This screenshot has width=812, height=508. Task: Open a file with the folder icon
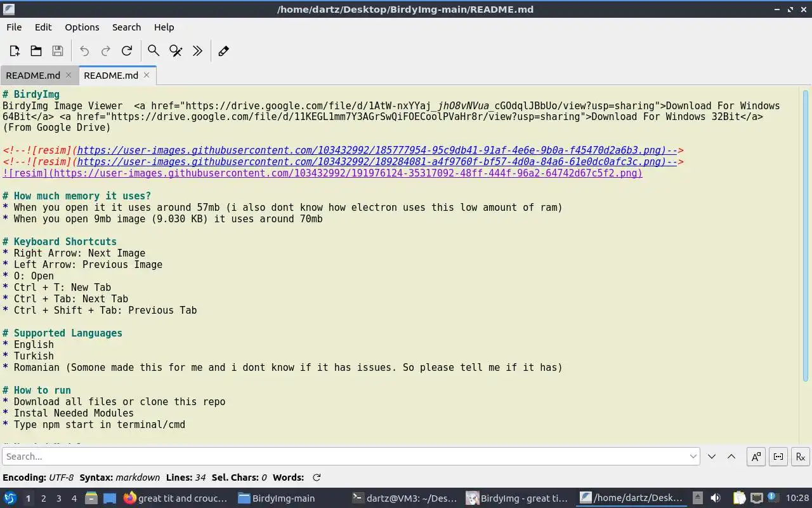tap(36, 51)
